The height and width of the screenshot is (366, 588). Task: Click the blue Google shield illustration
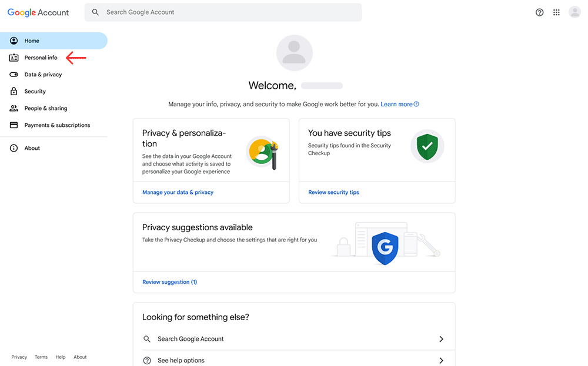point(385,248)
